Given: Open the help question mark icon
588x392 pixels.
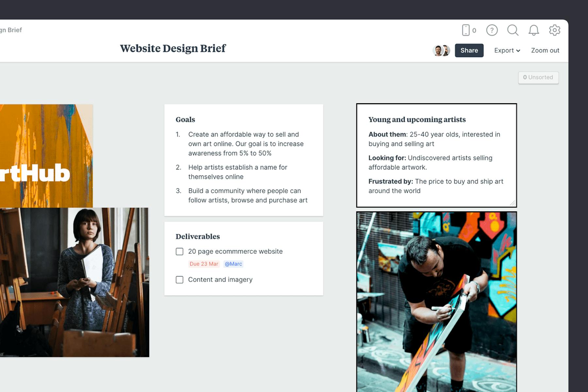Looking at the screenshot, I should pyautogui.click(x=492, y=30).
